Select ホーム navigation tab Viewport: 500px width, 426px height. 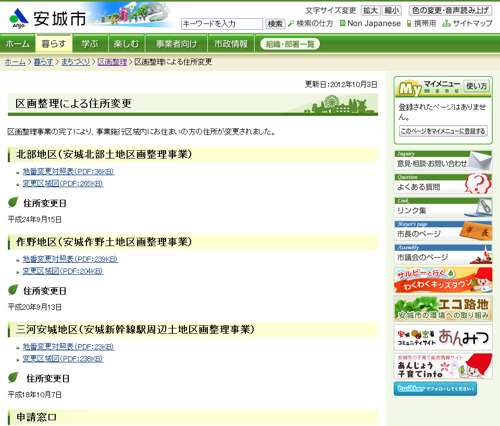(17, 44)
